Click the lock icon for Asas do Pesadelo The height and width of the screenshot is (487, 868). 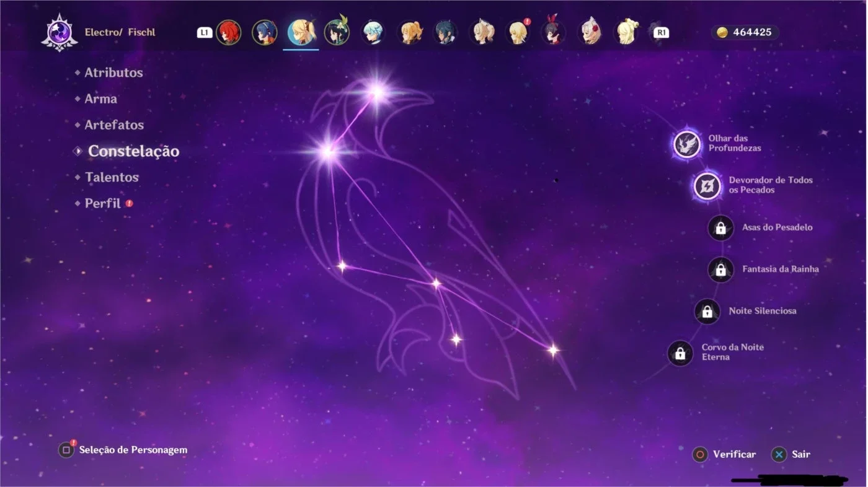coord(720,228)
